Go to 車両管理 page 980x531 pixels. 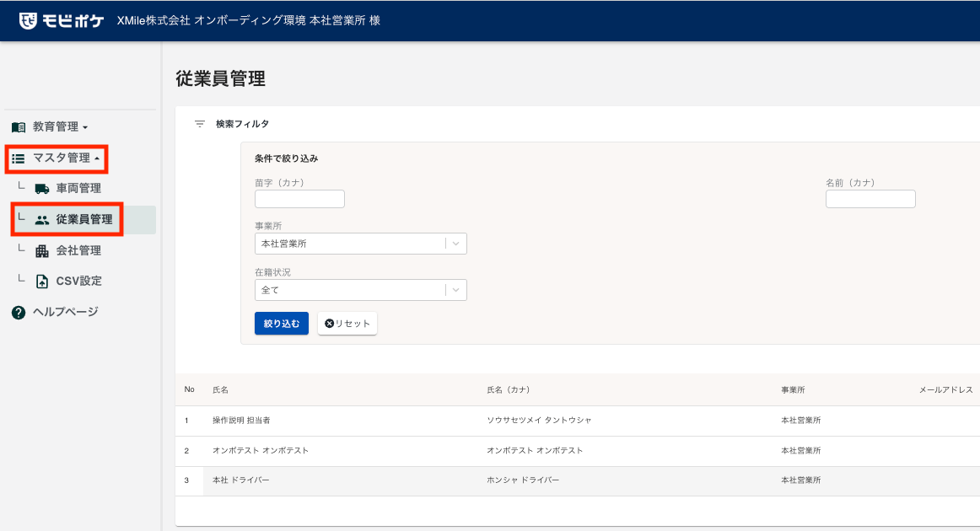78,189
